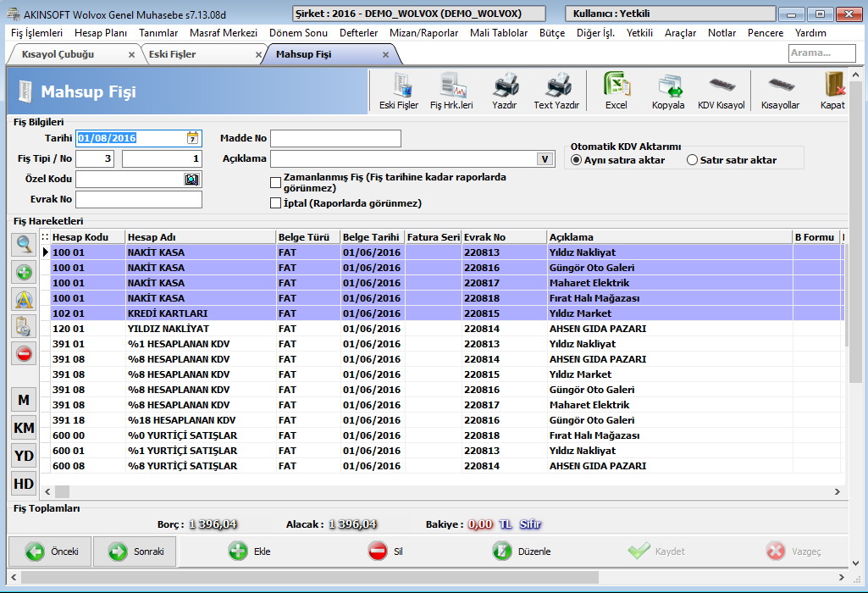
Task: Click the Fiş Tipi field showing 3
Action: tap(95, 159)
